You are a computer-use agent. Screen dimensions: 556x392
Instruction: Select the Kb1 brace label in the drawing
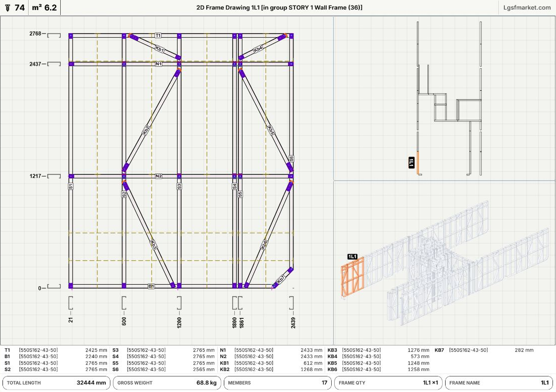[x=160, y=49]
